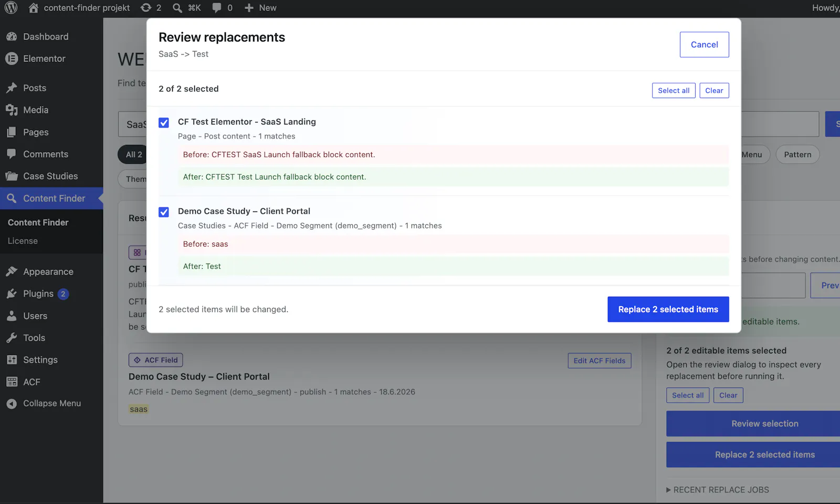Click the 'Before: saas' line

pos(453,244)
